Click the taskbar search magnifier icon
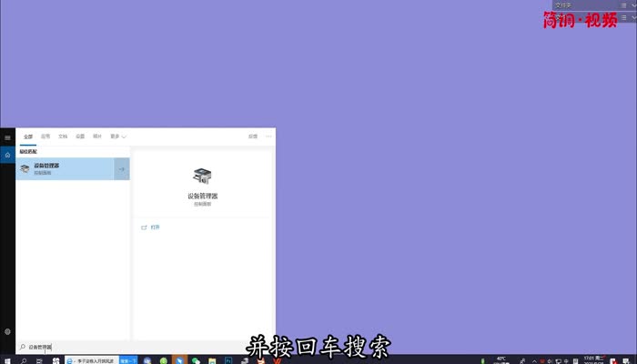 tap(23, 361)
